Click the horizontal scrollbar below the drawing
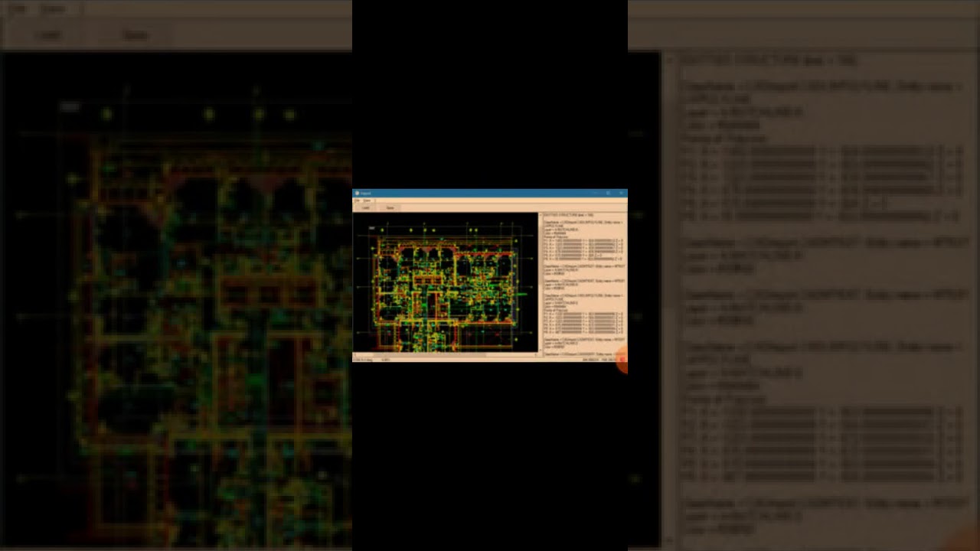 [x=446, y=355]
